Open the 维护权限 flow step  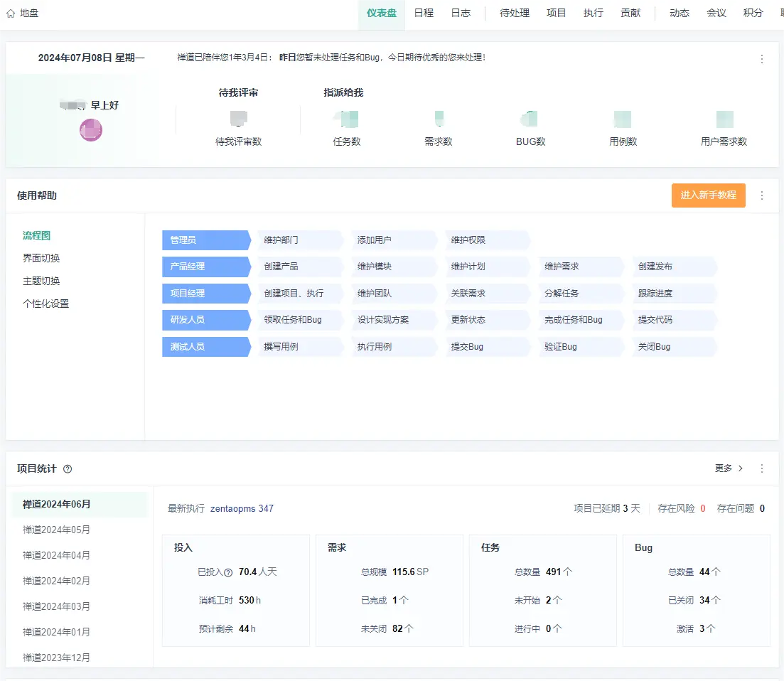tap(487, 240)
